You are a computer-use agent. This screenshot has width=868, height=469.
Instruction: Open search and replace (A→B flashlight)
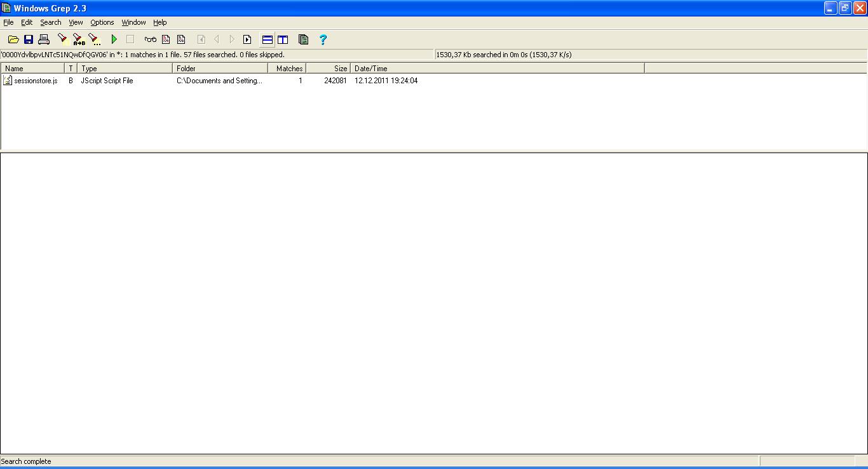[x=78, y=39]
